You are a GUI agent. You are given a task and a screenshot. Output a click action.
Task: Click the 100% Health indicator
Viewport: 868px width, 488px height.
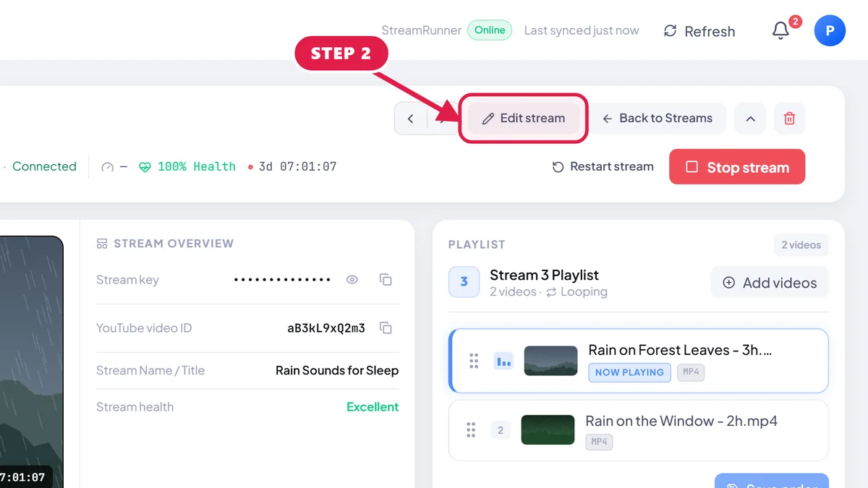click(x=187, y=167)
